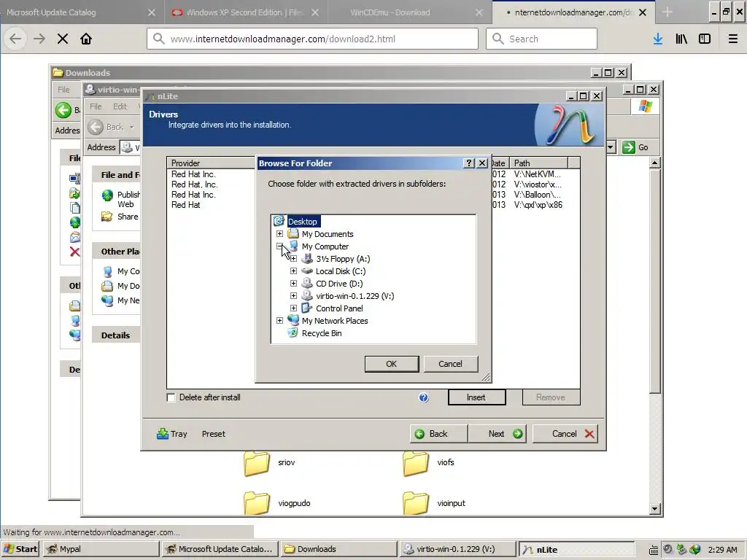Screen dimensions: 747x560
Task: Stop loading the page
Action: pos(63,39)
